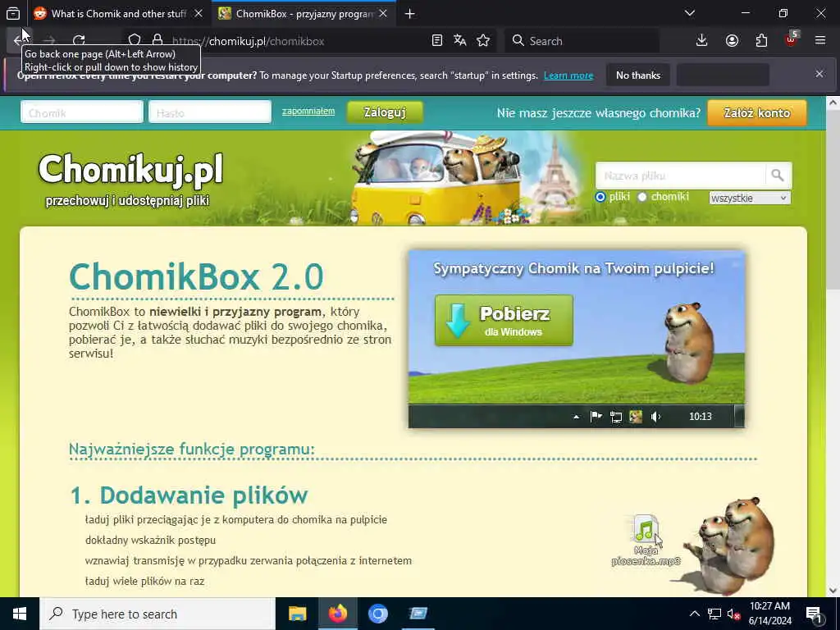Viewport: 840px width, 630px height.
Task: Focus the 'Nazwa pliku' search field
Action: coord(680,176)
